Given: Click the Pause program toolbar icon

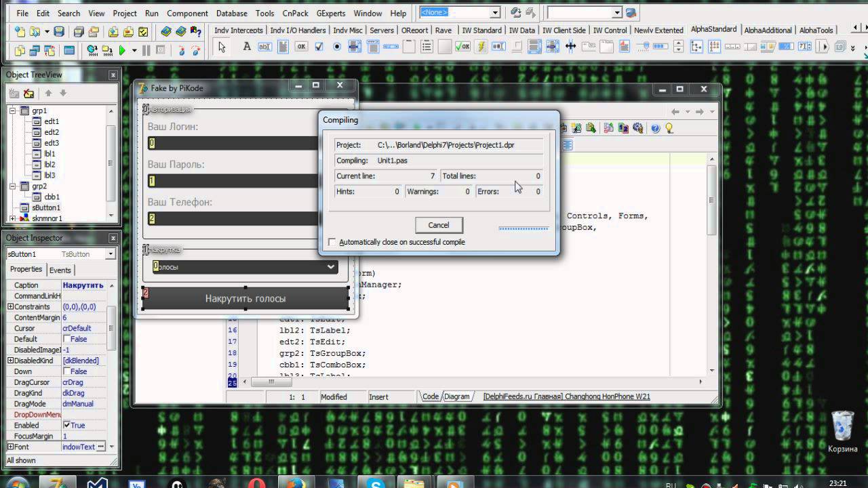Looking at the screenshot, I should click(146, 50).
